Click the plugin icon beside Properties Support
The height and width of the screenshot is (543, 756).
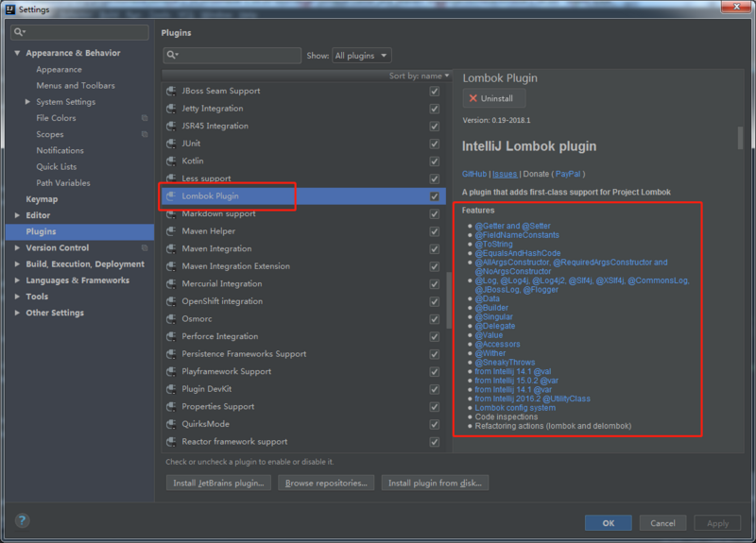171,407
